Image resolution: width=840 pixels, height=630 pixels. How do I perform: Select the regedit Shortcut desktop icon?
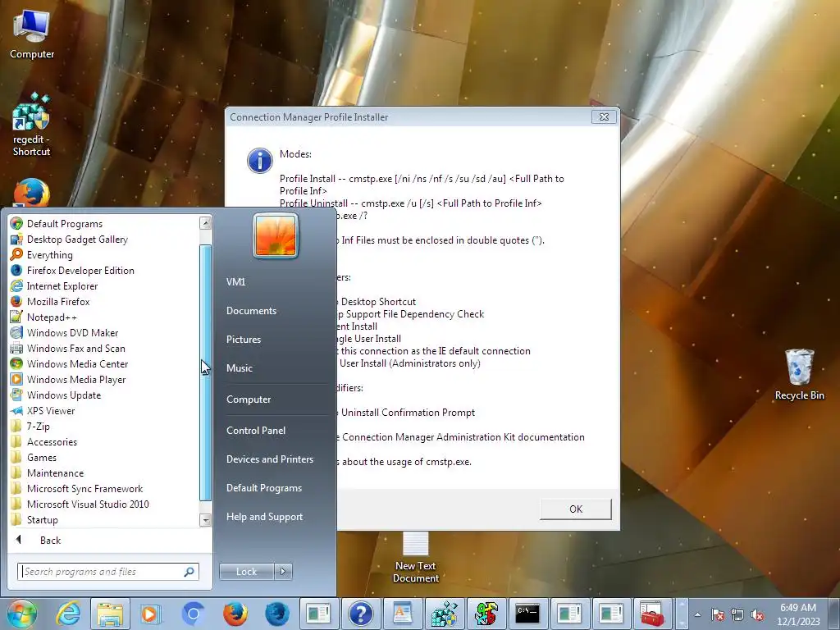point(32,125)
